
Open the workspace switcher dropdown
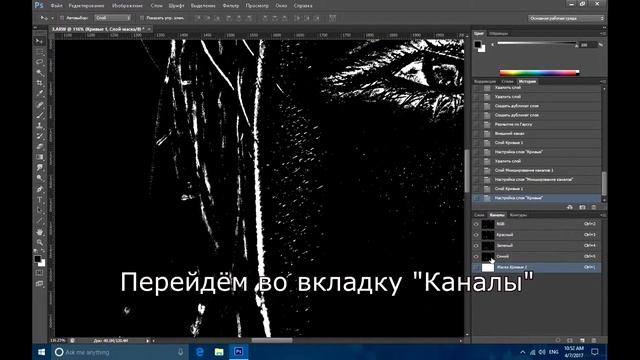tap(566, 18)
